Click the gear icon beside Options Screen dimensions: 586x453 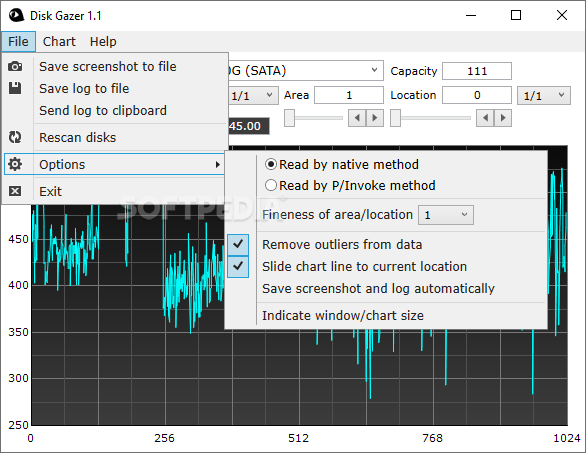[x=15, y=164]
